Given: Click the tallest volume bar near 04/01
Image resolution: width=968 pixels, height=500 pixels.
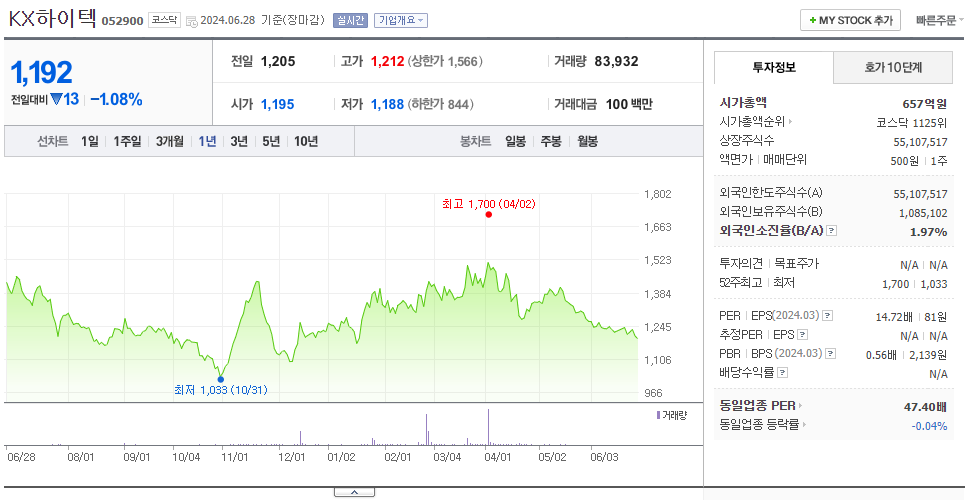Looking at the screenshot, I should tap(488, 427).
